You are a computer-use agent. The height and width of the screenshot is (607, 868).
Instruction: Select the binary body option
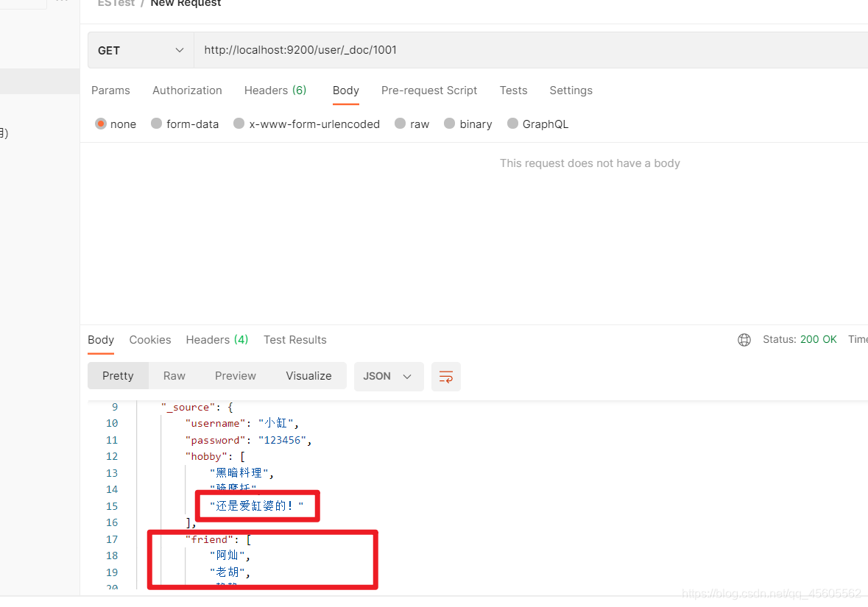[467, 124]
